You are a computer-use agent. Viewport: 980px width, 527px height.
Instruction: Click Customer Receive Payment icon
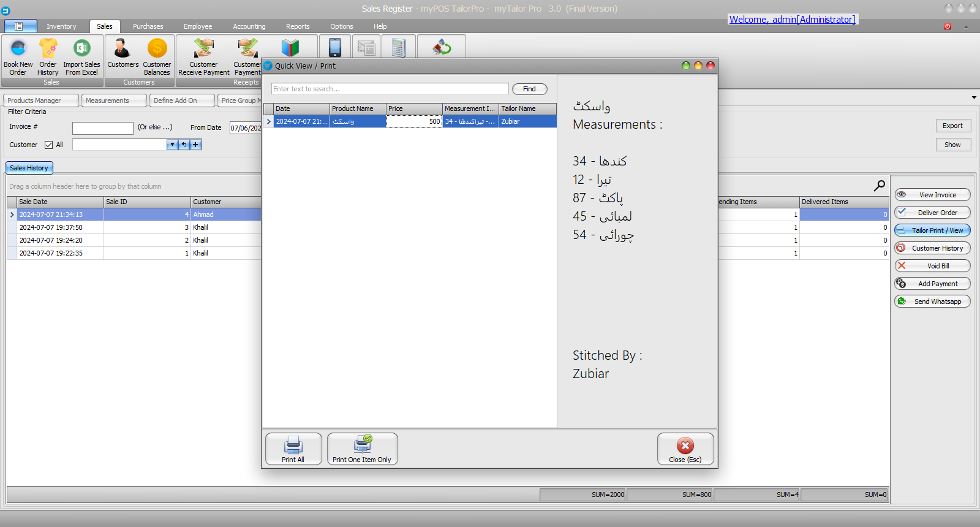tap(203, 49)
